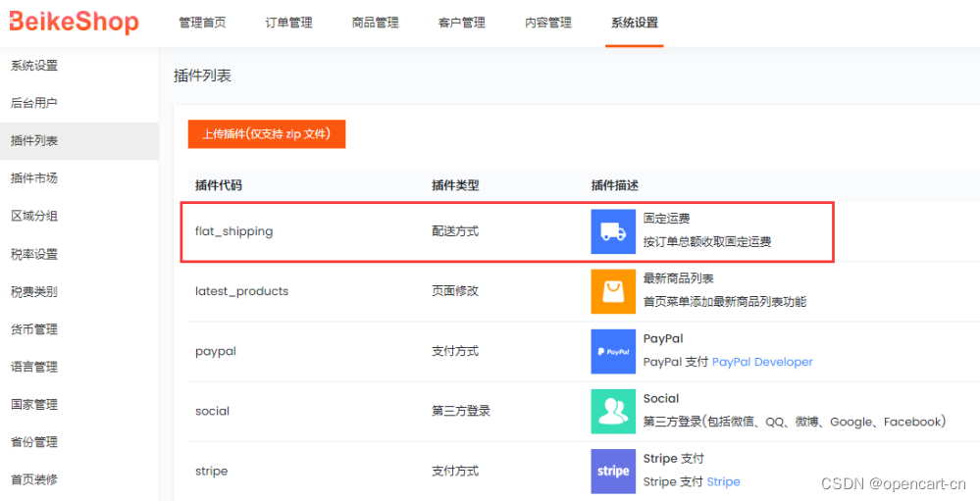Click the 插件类型 column header
Screen dimensions: 980x501
pyautogui.click(x=455, y=185)
